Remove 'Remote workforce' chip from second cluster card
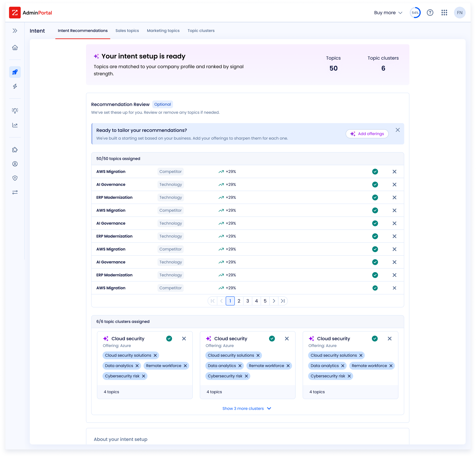 [x=288, y=366]
